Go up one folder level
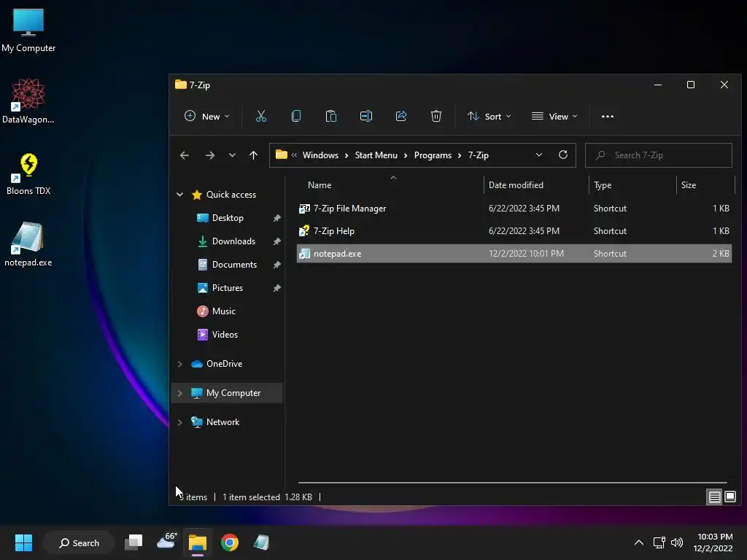 (x=253, y=155)
